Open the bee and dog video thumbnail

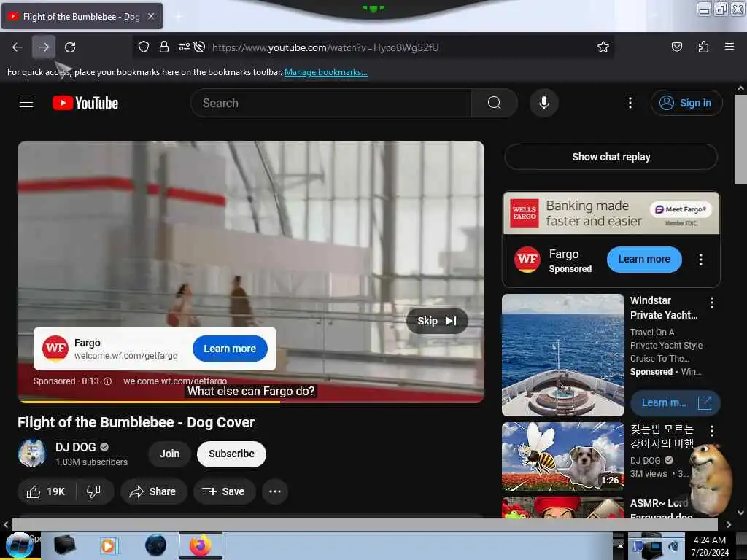tap(563, 456)
